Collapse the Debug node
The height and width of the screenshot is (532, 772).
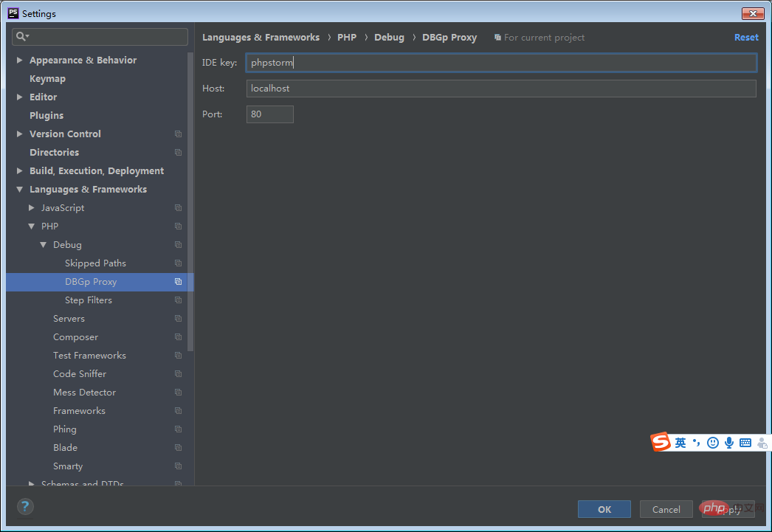tap(44, 244)
